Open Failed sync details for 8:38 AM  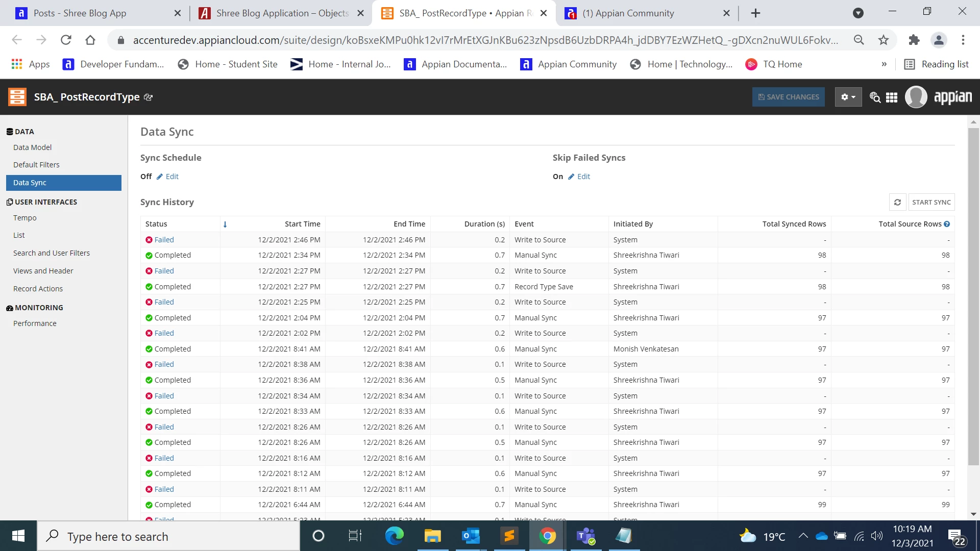click(x=164, y=364)
